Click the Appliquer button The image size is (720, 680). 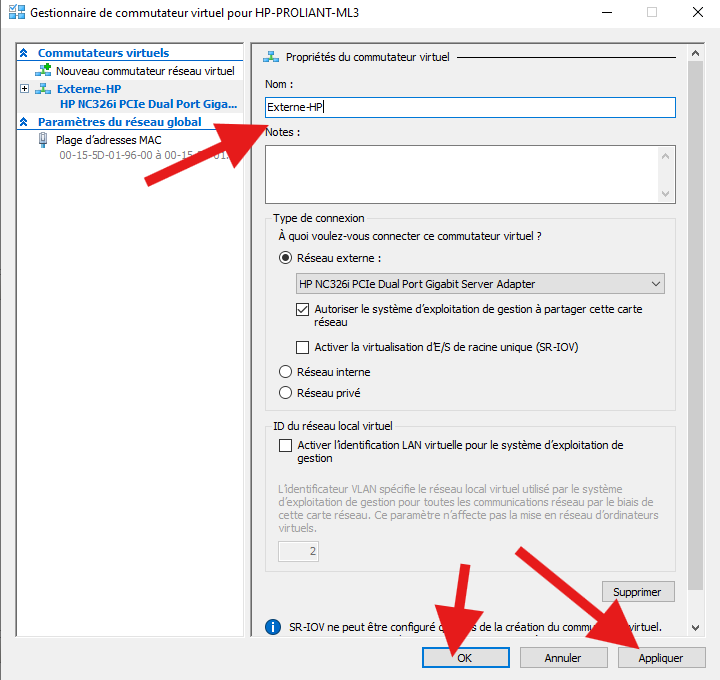pos(661,658)
